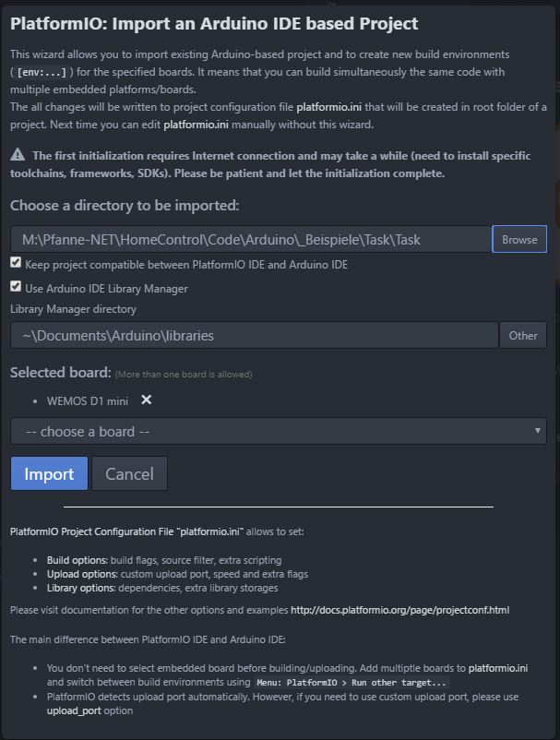Toggle the Keep project compatible checkbox
This screenshot has width=560, height=740.
pyautogui.click(x=16, y=264)
